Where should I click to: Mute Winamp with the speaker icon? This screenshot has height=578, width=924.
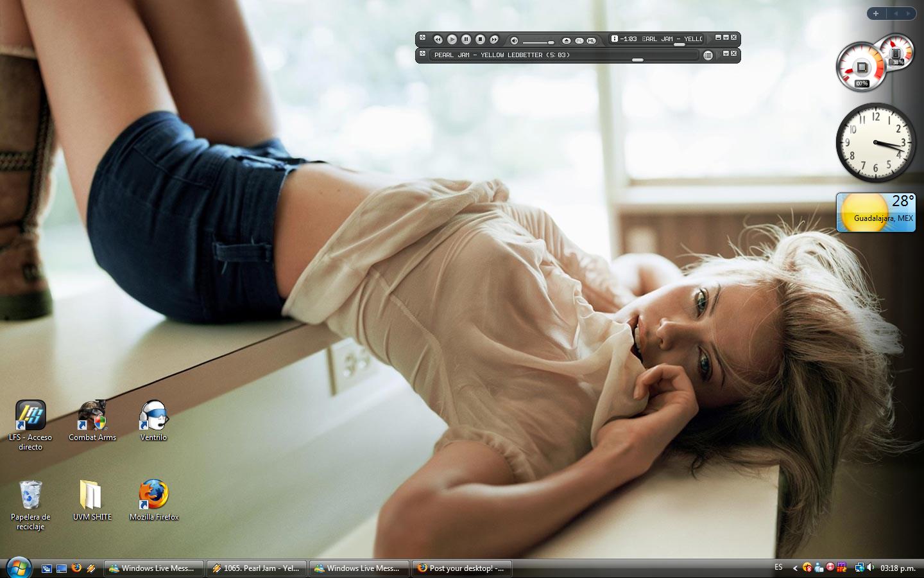[514, 40]
